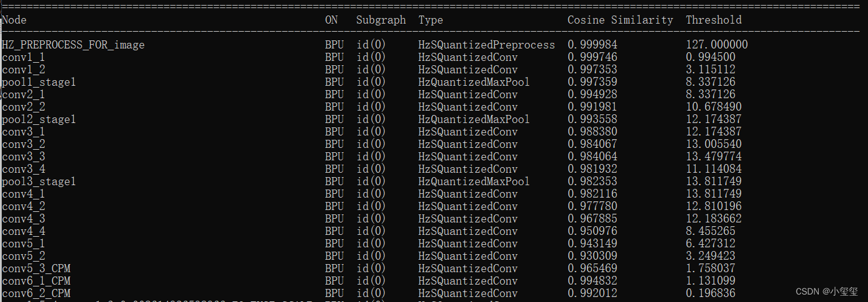Select the HZ_PREPROCESS_FOR_image node name
This screenshot has width=868, height=302.
pyautogui.click(x=73, y=45)
